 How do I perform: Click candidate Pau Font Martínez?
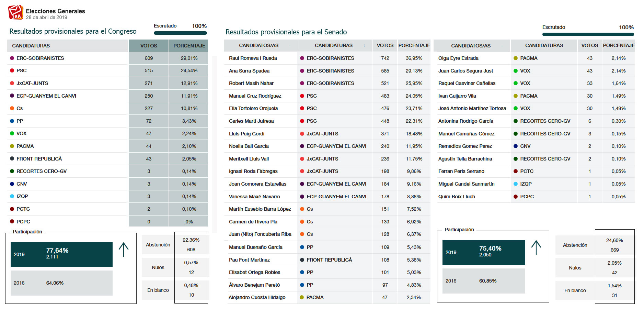click(249, 260)
